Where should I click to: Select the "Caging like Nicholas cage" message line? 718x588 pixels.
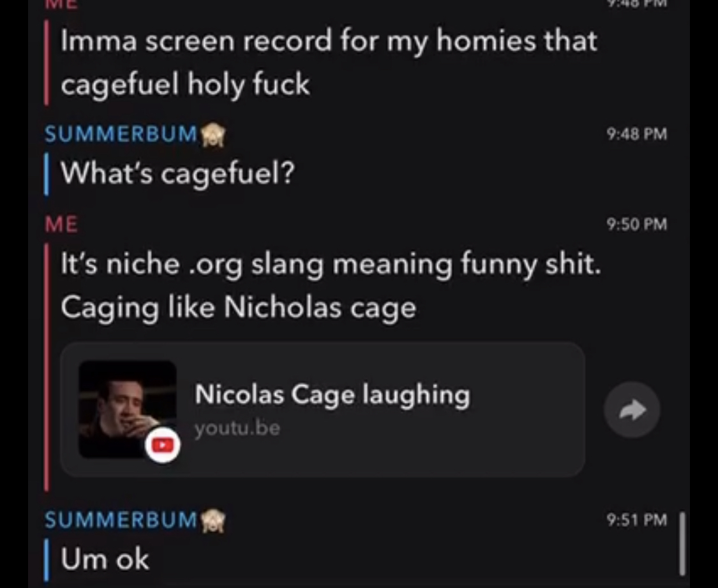pos(239,307)
